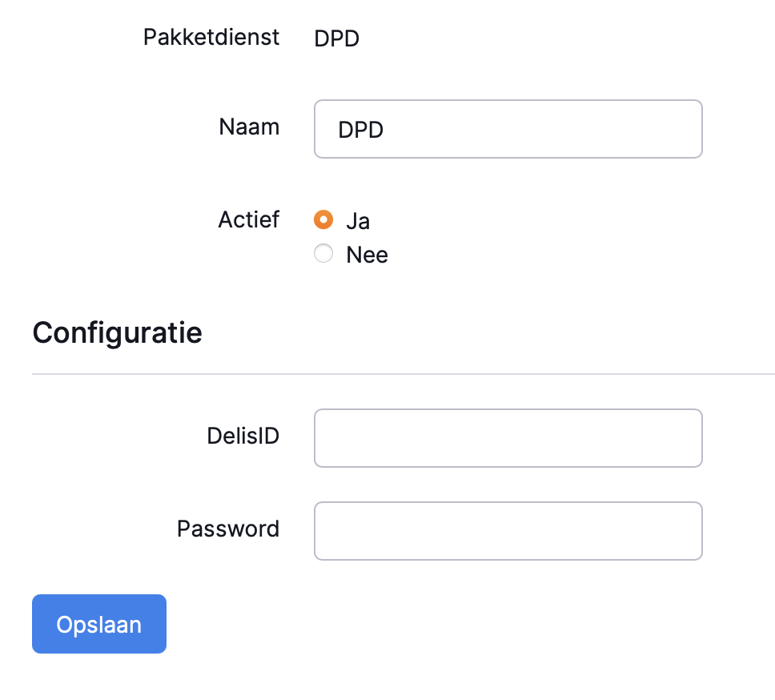Click the static DPD value beside Pakketdienst

tap(336, 38)
